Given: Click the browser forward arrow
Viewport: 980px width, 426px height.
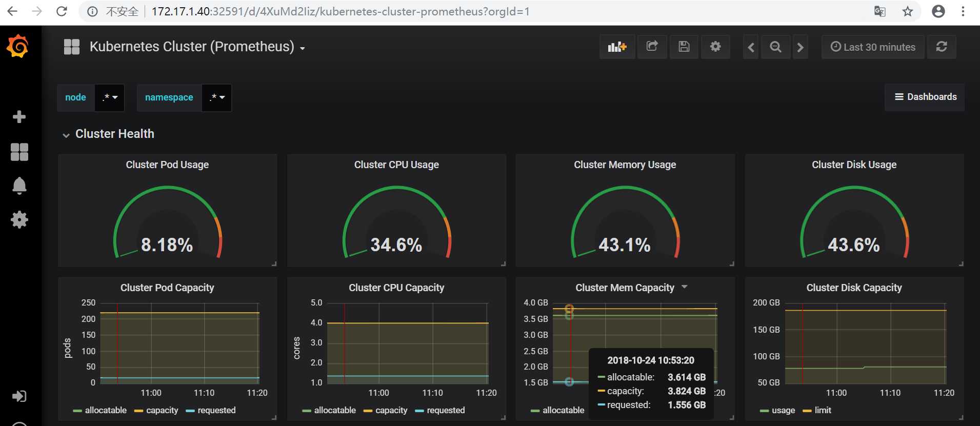Looking at the screenshot, I should [x=37, y=11].
